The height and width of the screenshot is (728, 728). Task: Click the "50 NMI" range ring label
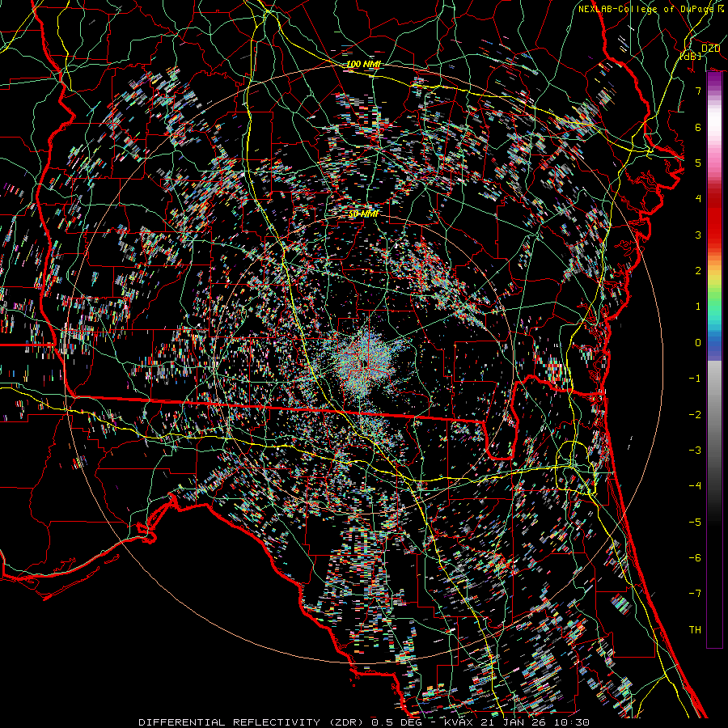coord(363,214)
